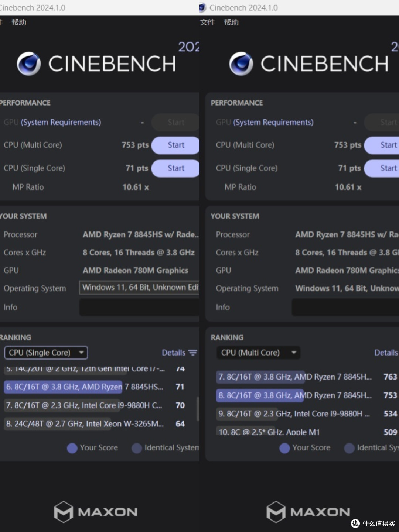
Task: Open the 帮助 menu in left window
Action: point(19,22)
